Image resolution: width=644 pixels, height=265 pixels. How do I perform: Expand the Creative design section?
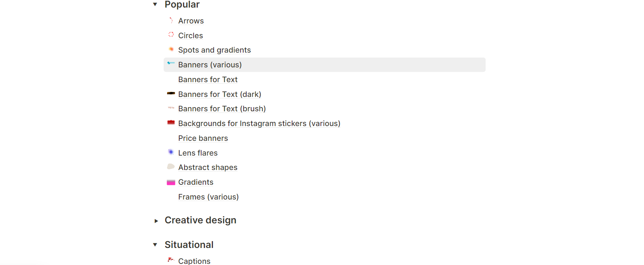point(156,221)
